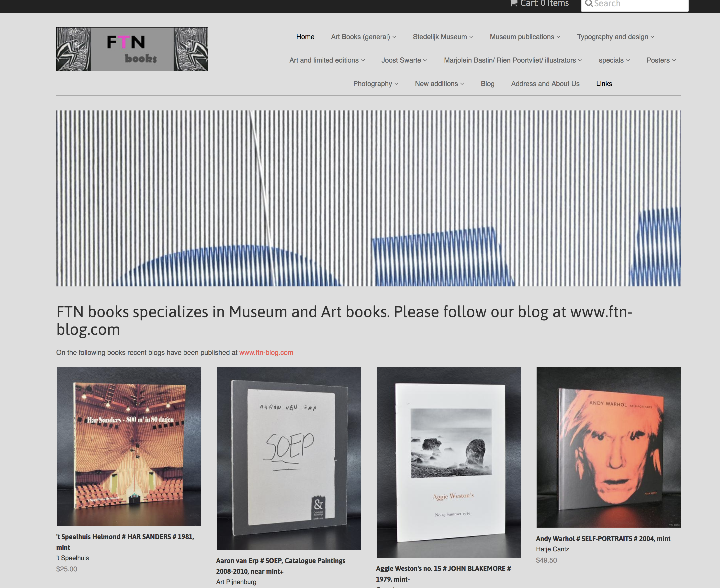Expand Typography and design menu
The image size is (720, 588).
click(x=615, y=37)
